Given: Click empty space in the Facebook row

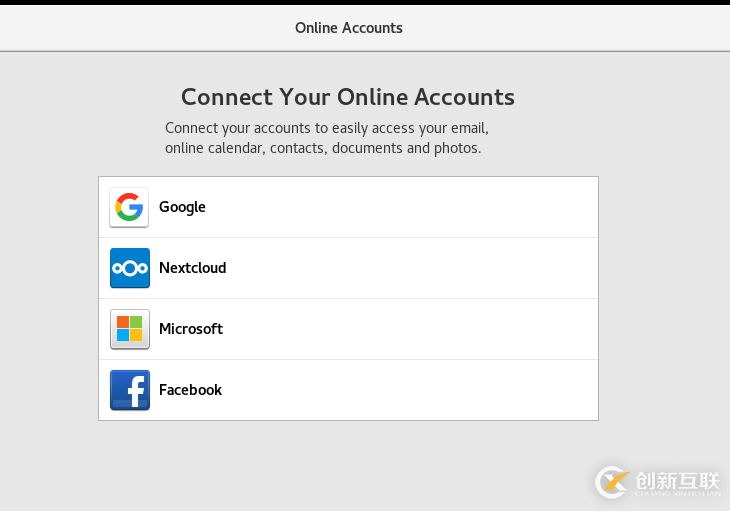Looking at the screenshot, I should 420,390.
